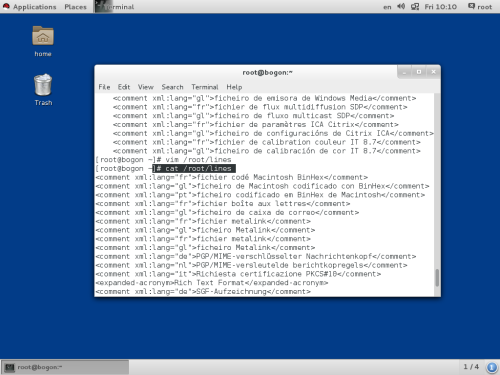The image size is (500, 375).
Task: Click the network connection icon in top panel
Action: [415, 6]
